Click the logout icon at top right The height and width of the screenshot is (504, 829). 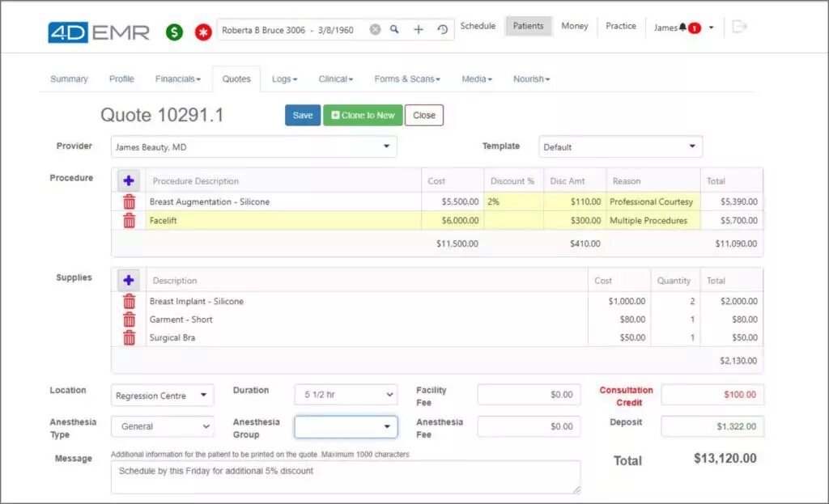click(738, 27)
